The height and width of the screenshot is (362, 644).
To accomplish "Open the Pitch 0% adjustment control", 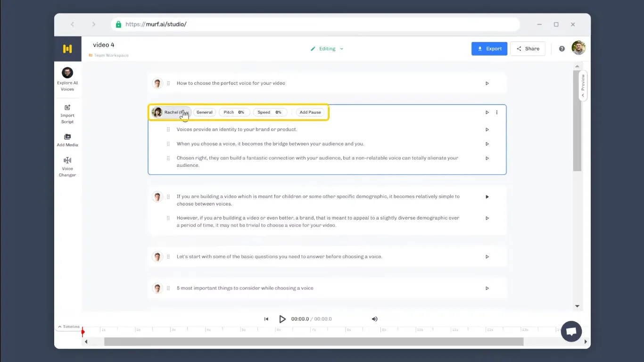I will [234, 112].
